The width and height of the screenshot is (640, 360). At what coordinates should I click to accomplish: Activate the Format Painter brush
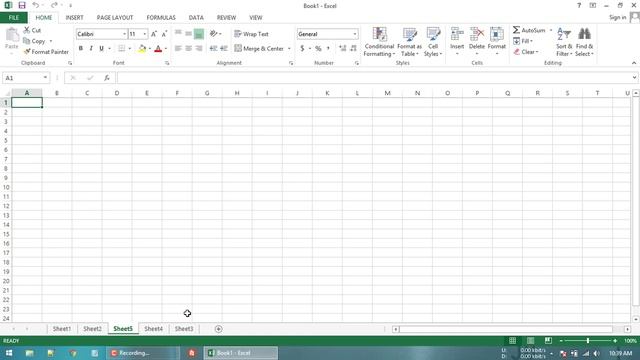(x=46, y=52)
